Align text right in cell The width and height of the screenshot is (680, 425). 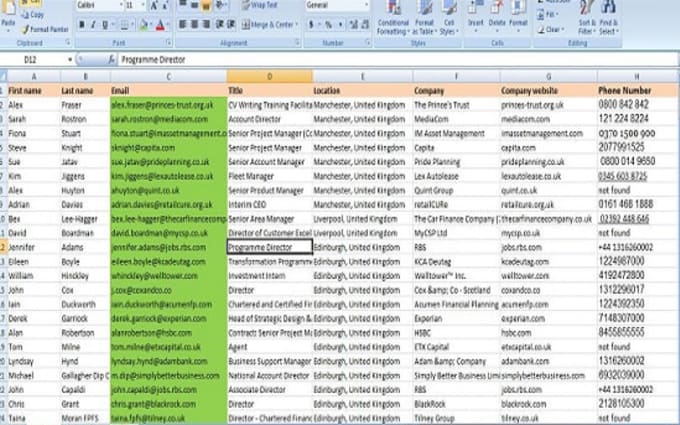207,25
